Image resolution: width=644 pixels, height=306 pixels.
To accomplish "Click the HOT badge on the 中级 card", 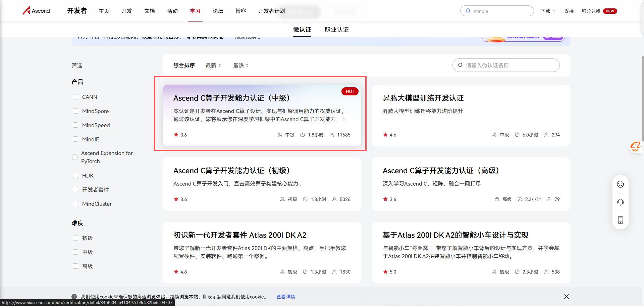I will point(350,91).
